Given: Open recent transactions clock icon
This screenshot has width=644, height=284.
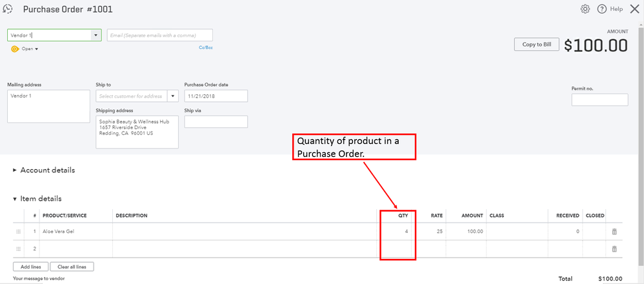Looking at the screenshot, I should [8, 9].
